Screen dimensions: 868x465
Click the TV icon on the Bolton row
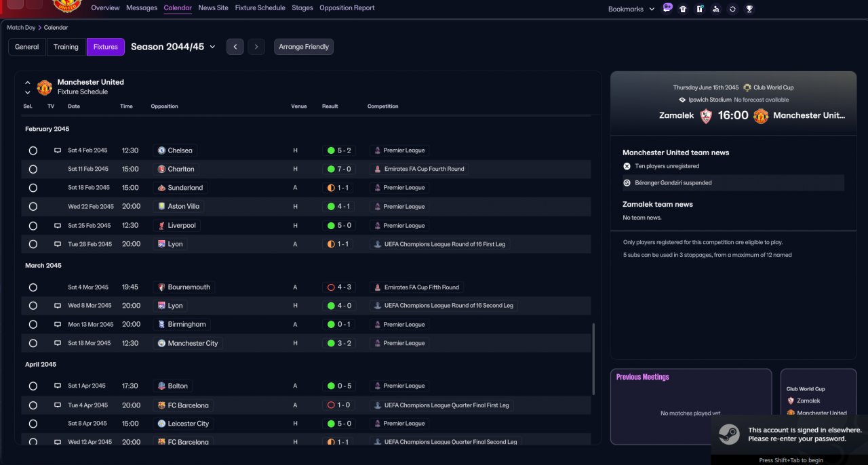pyautogui.click(x=58, y=386)
